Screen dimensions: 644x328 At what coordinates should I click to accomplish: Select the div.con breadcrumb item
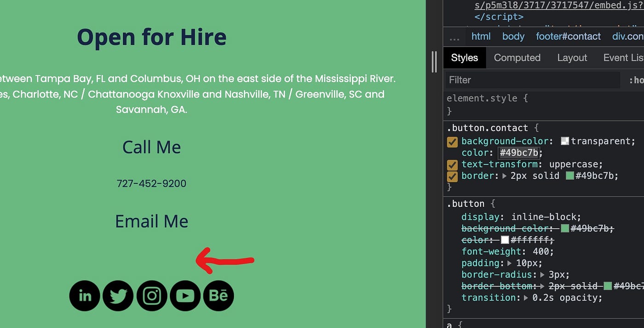tap(627, 36)
